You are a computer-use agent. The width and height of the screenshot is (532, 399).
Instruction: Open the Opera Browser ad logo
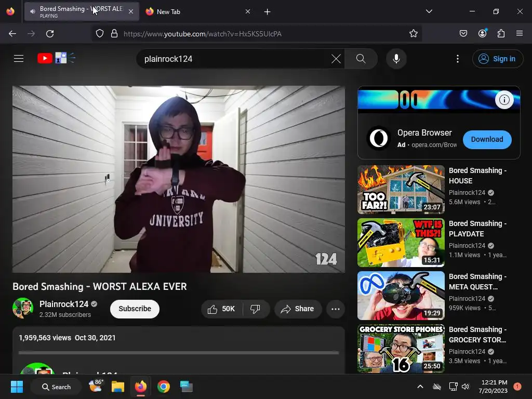click(x=379, y=138)
